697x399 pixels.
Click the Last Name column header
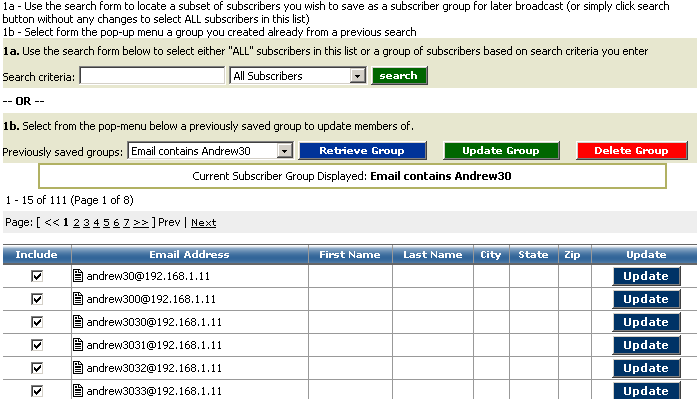coord(433,255)
